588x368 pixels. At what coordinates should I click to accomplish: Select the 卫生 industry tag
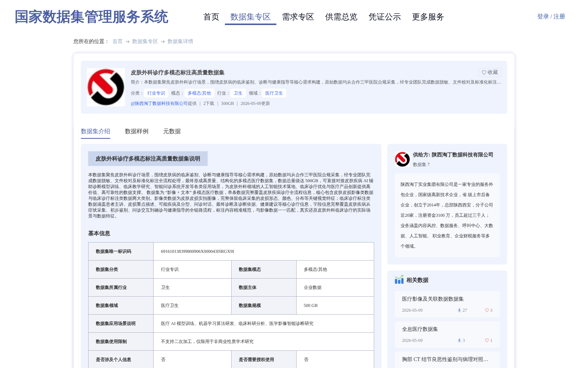click(238, 93)
